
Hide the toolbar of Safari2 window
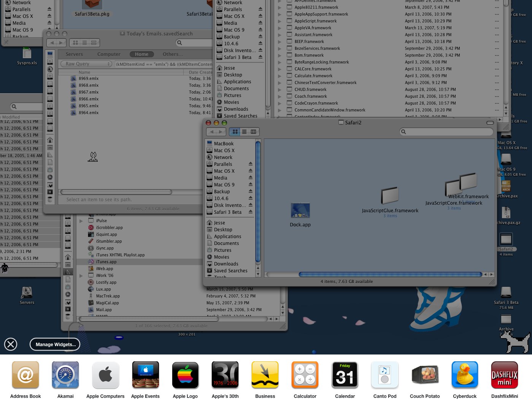[490, 123]
